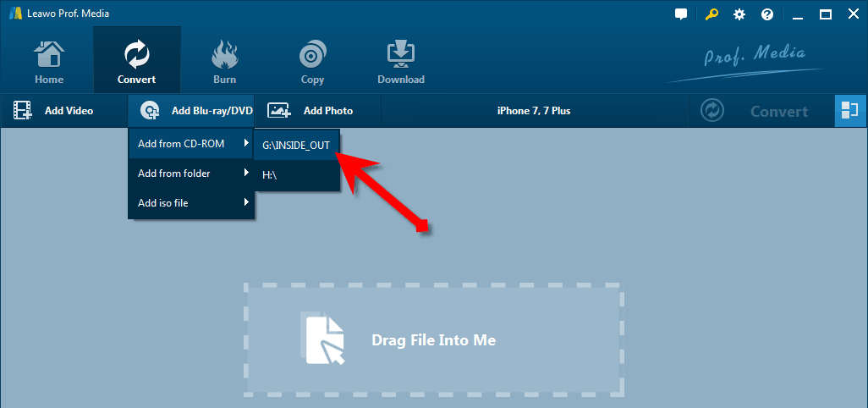Switch to the Convert module

(x=137, y=60)
